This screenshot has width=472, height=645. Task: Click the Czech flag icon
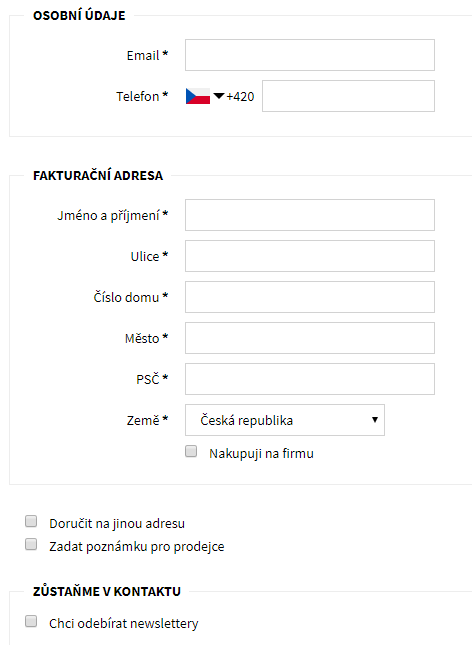198,96
